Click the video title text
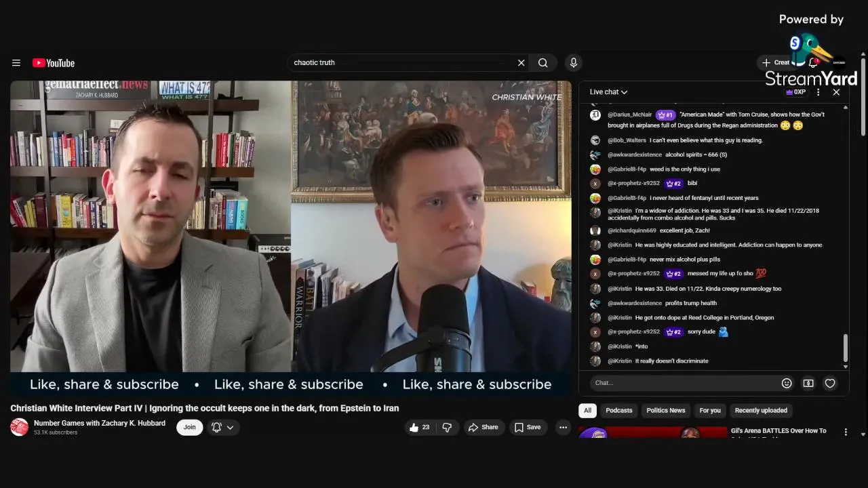 205,408
